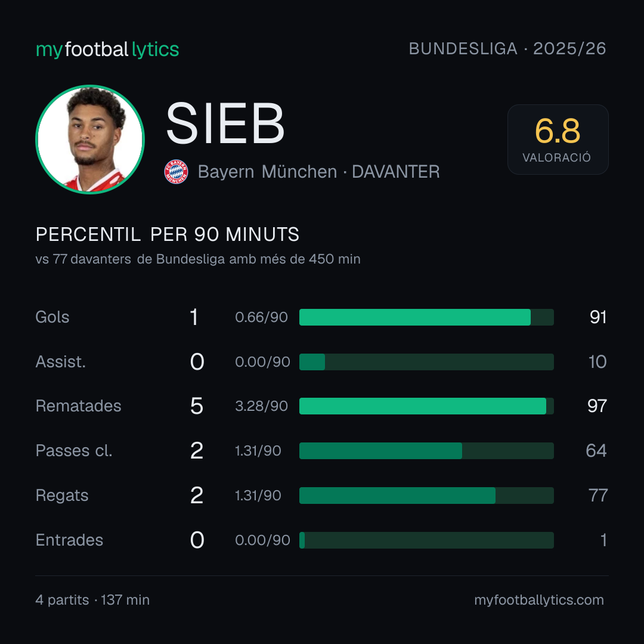The width and height of the screenshot is (644, 644).
Task: Click the Rematades percentile value 97
Action: (x=597, y=406)
